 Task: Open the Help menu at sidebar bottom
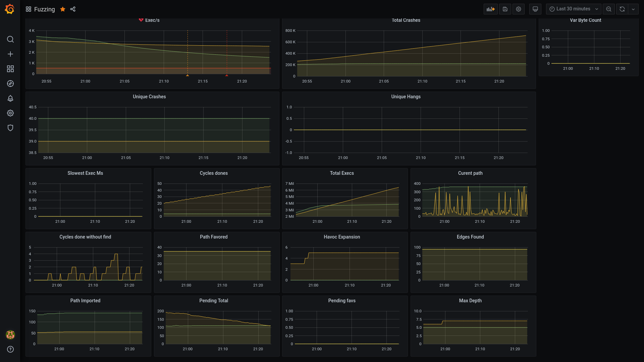tap(10, 349)
